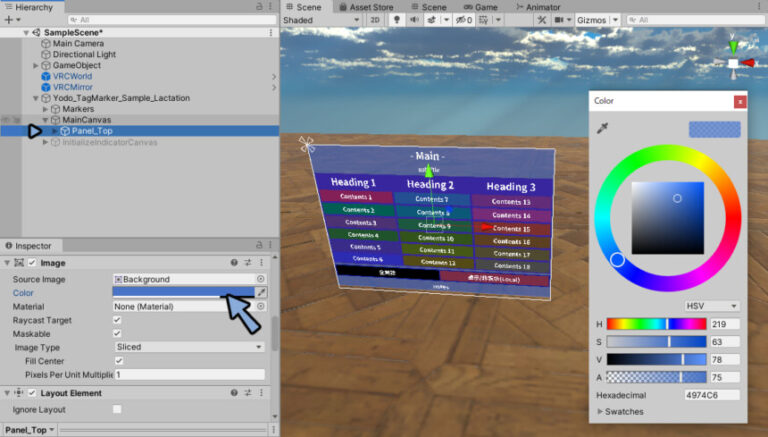Uncheck Raycast Target checkbox
Viewport: 768px width, 437px height.
click(x=117, y=320)
